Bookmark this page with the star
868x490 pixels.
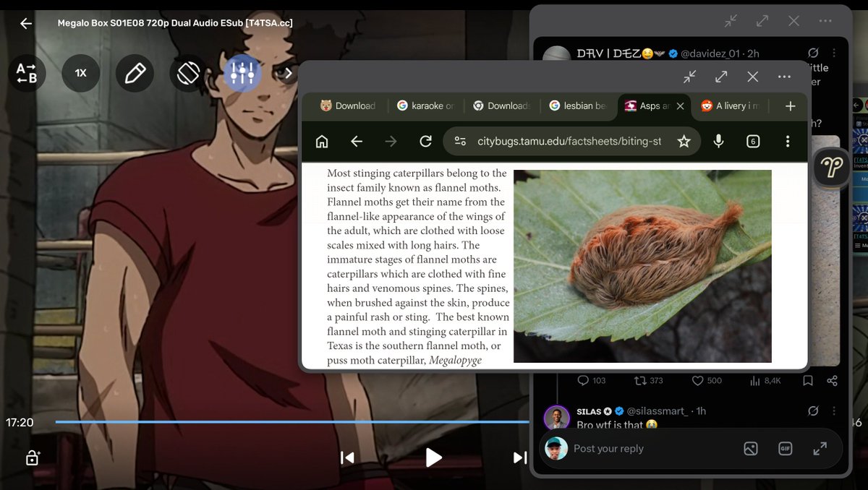point(684,142)
